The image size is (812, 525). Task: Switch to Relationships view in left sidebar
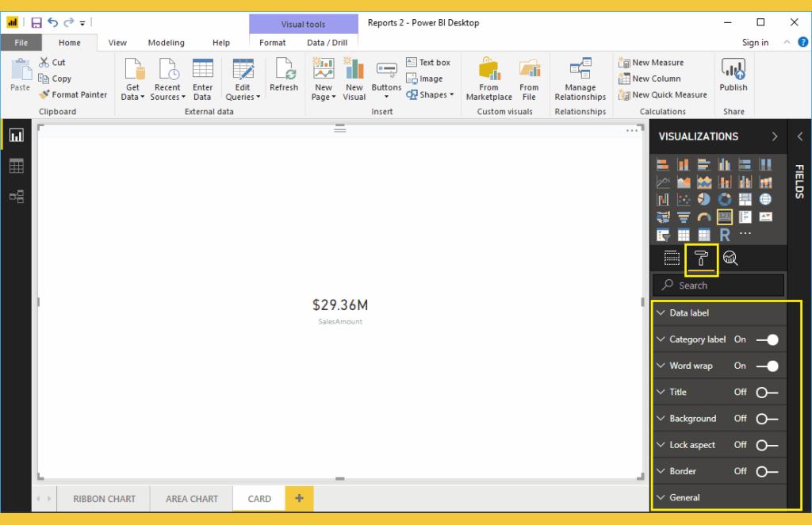click(16, 196)
